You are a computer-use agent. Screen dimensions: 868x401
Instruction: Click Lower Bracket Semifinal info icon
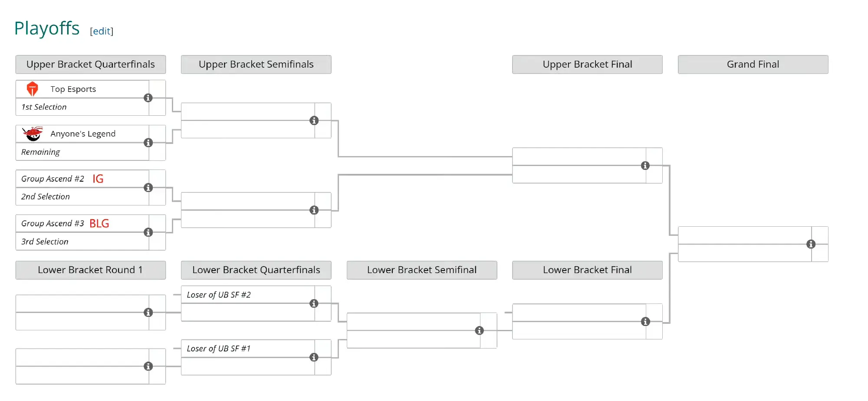coord(479,331)
